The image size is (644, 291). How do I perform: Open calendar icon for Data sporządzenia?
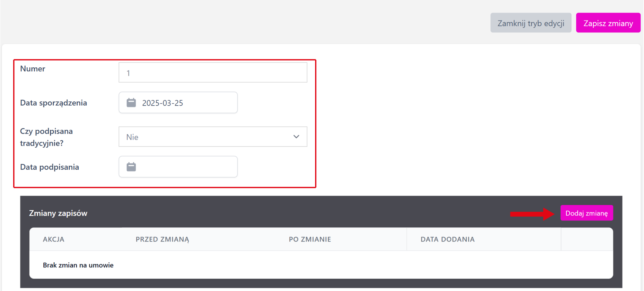pos(131,103)
